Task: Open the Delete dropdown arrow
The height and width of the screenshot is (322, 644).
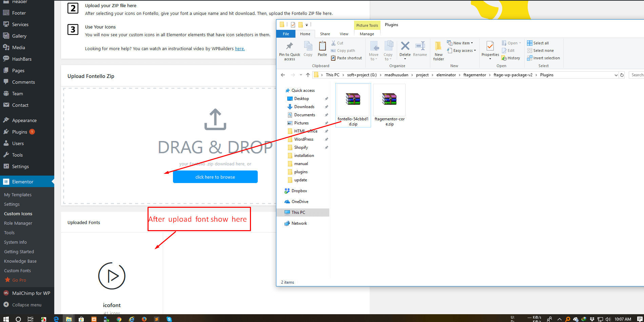Action: (405, 59)
